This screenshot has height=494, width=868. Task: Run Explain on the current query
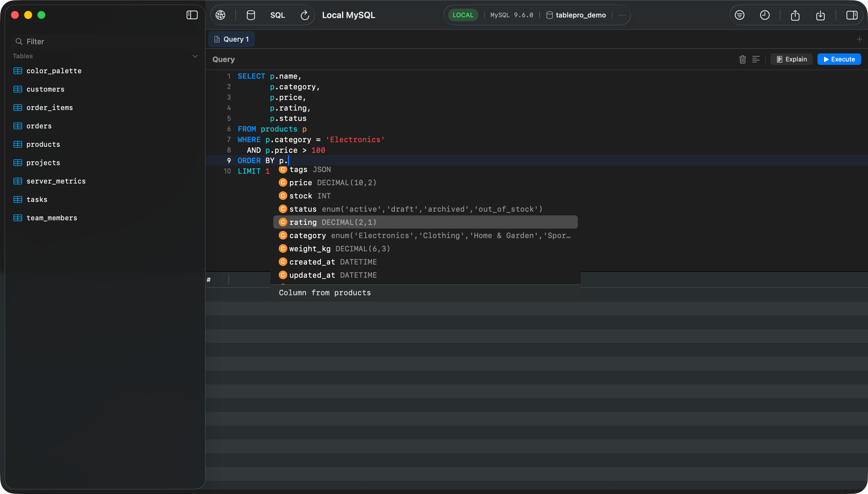[791, 59]
